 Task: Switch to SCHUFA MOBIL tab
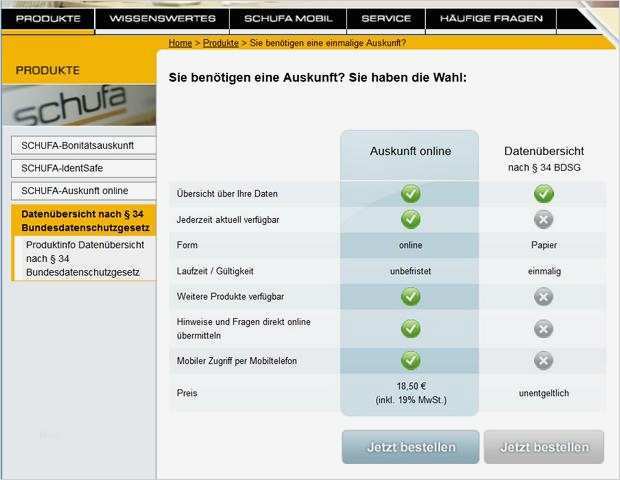[x=288, y=19]
